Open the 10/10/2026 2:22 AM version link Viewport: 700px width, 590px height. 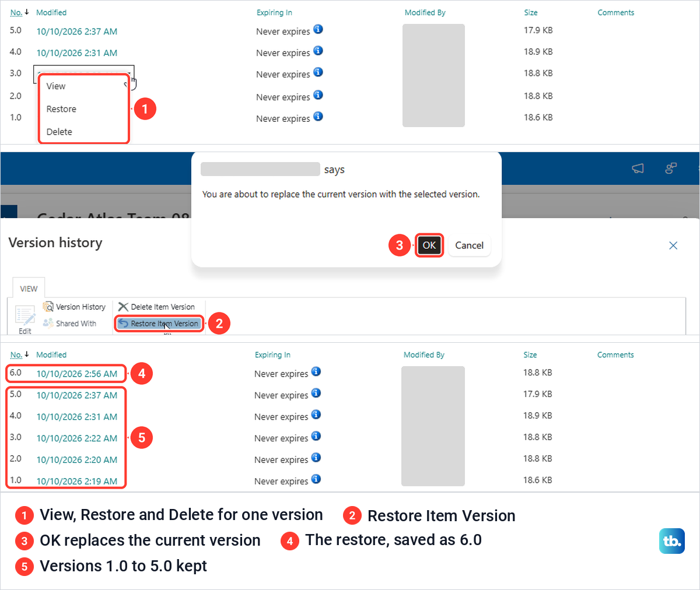click(77, 438)
